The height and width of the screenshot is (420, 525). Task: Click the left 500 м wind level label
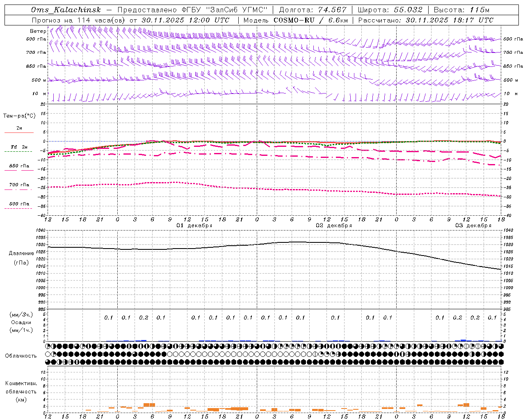click(39, 80)
